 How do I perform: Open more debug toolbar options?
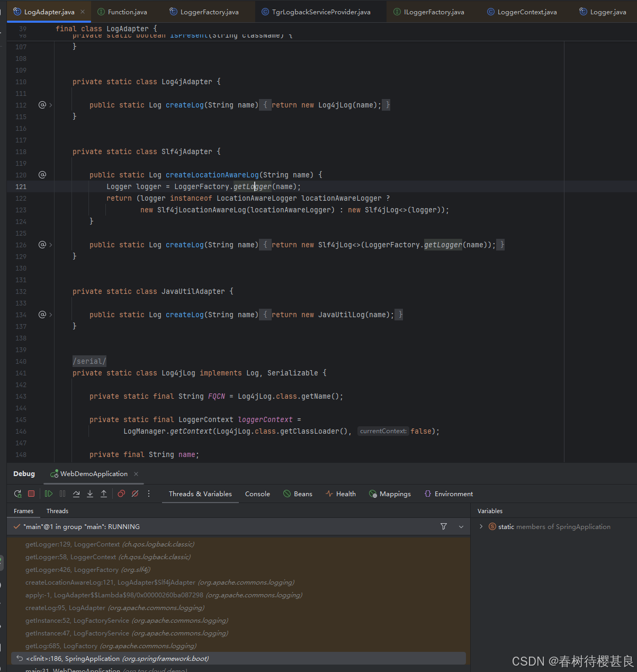(x=149, y=494)
